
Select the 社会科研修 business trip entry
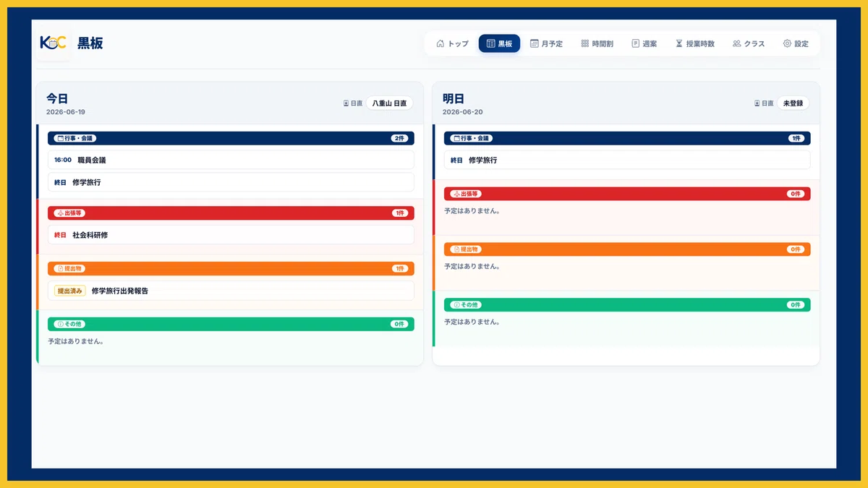(x=231, y=235)
